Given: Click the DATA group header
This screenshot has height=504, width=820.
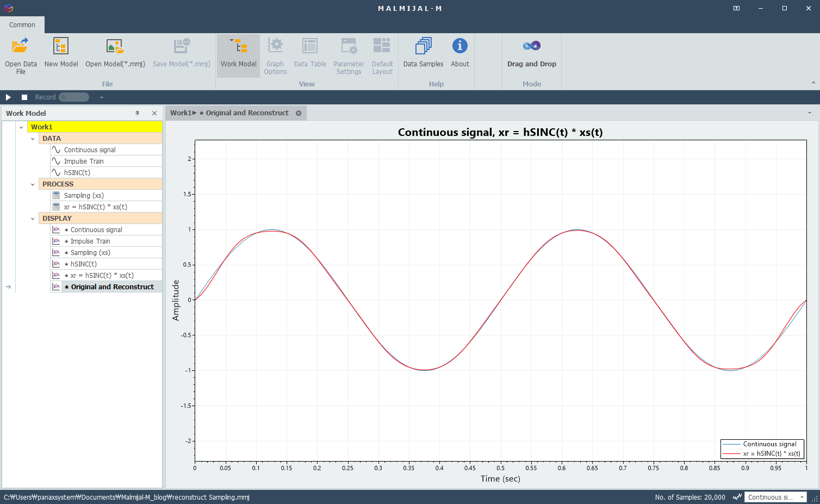Looking at the screenshot, I should pos(101,138).
